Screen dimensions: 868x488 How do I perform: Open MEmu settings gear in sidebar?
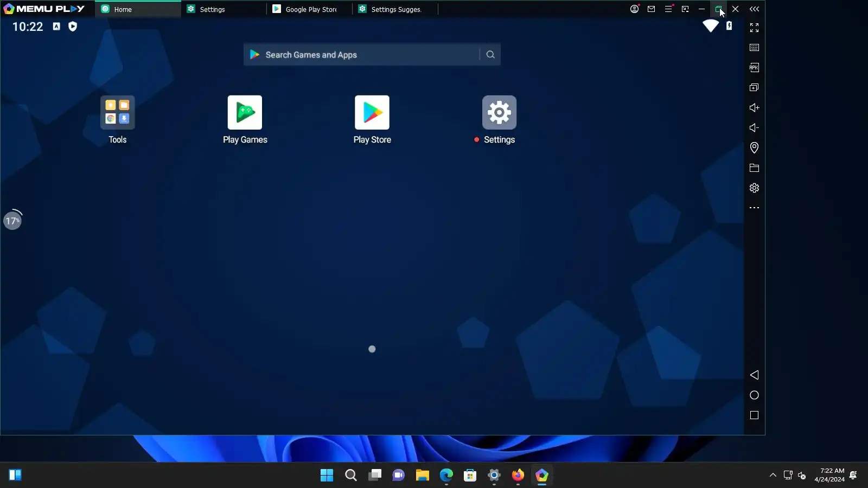point(754,188)
